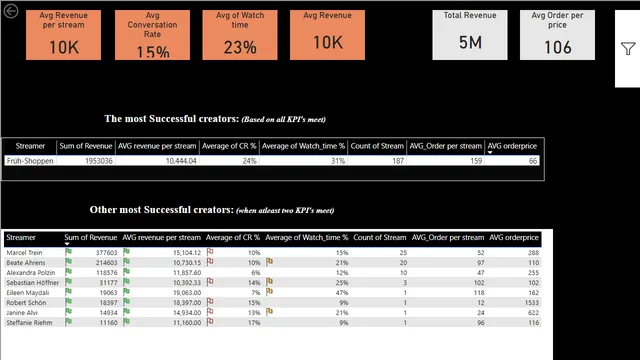Image resolution: width=640 pixels, height=360 pixels.
Task: Select Sebastian Höffner streamer name
Action: coord(33,282)
